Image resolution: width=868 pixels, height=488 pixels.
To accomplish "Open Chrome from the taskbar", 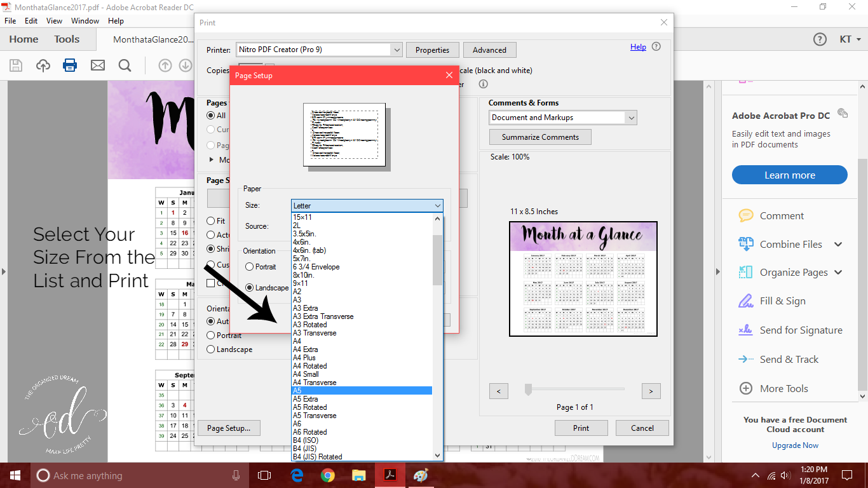I will 328,475.
